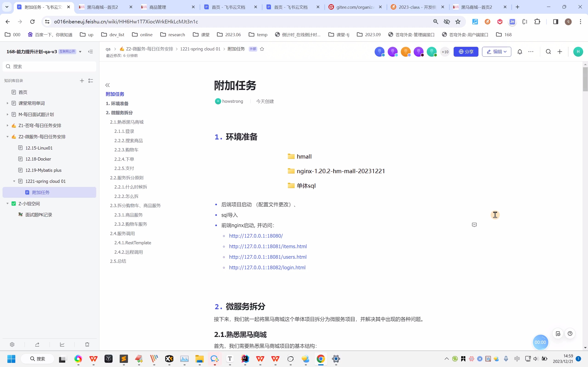
Task: Add a node with the plus icon in 知识库目录
Action: point(82,81)
